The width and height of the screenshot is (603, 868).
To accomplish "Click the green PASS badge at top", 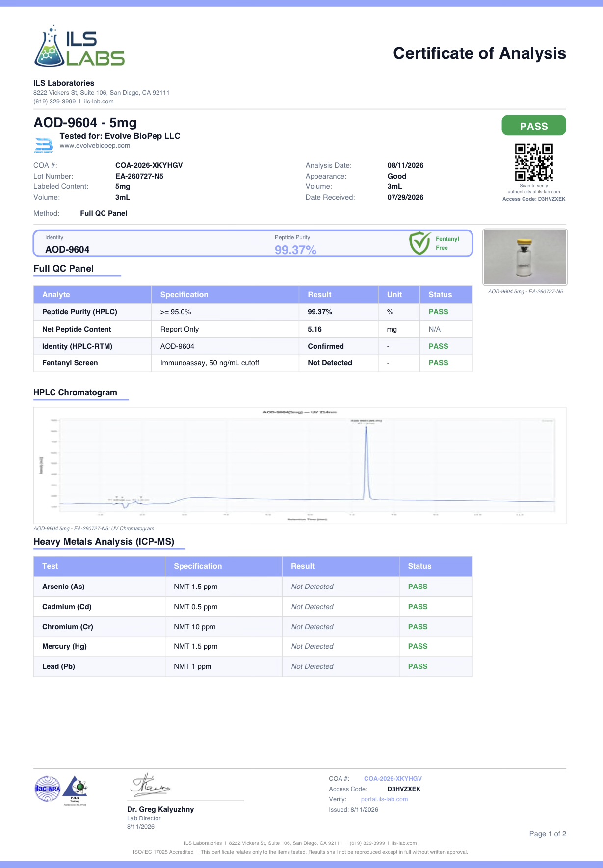I will pos(534,126).
